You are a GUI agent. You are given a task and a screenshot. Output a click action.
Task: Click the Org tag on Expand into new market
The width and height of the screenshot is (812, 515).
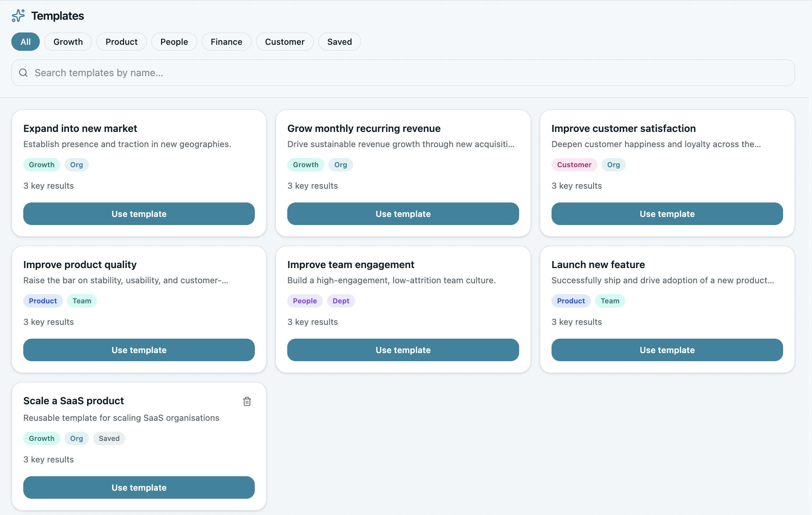click(76, 165)
